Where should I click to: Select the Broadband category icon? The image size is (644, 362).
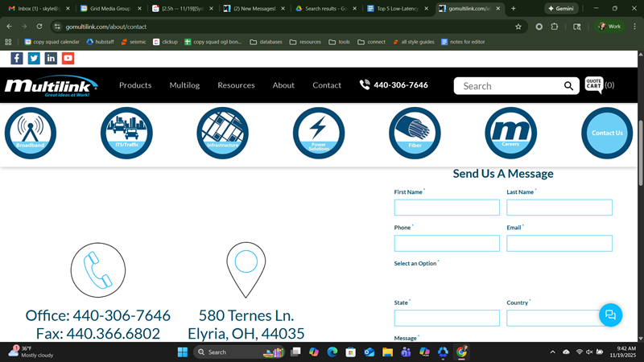(x=31, y=133)
